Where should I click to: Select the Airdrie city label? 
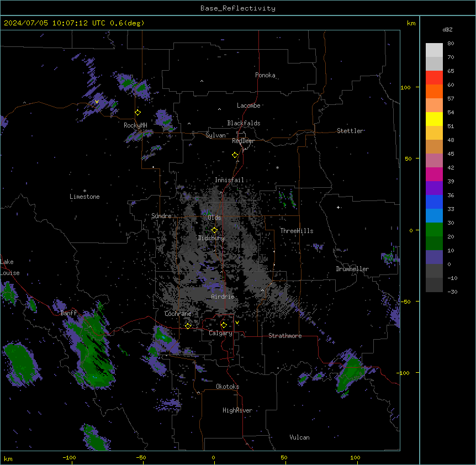click(223, 297)
